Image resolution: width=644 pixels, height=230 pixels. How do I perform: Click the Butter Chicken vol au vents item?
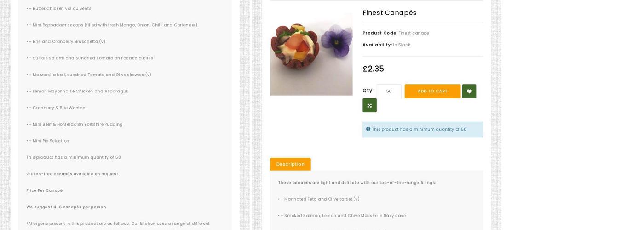pos(62,8)
